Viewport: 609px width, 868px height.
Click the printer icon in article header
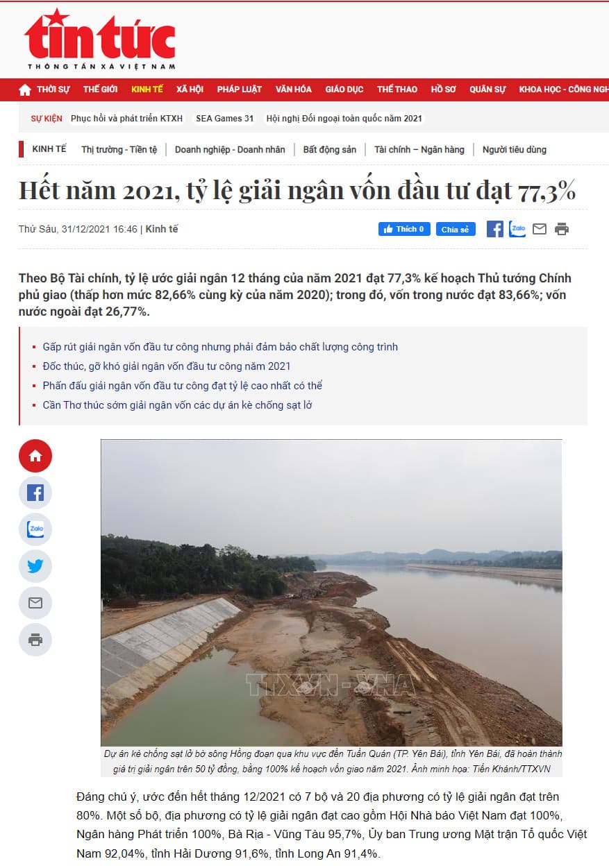point(562,229)
